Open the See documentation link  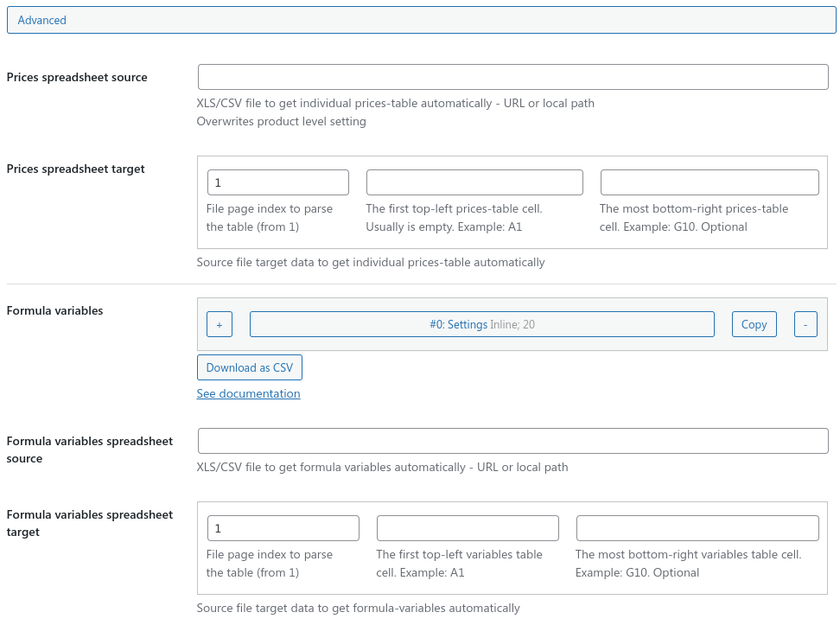[x=248, y=393]
